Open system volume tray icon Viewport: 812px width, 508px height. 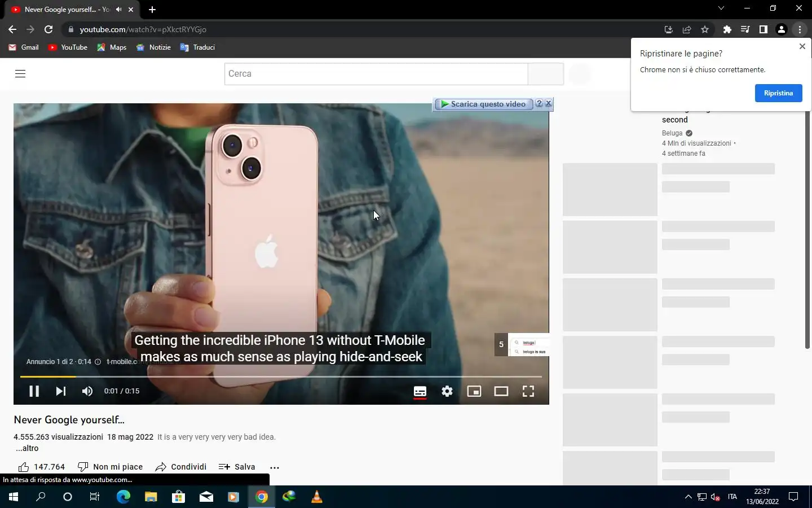(x=716, y=497)
